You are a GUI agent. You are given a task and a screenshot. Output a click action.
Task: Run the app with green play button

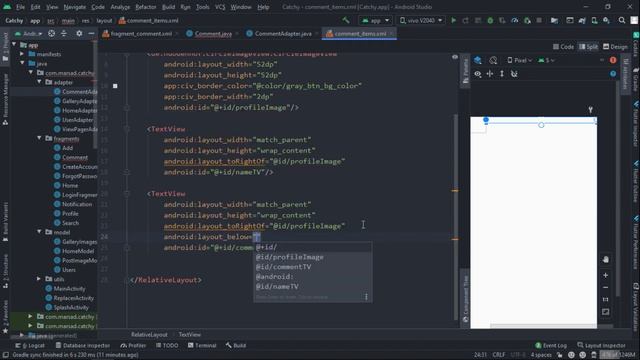(453, 20)
